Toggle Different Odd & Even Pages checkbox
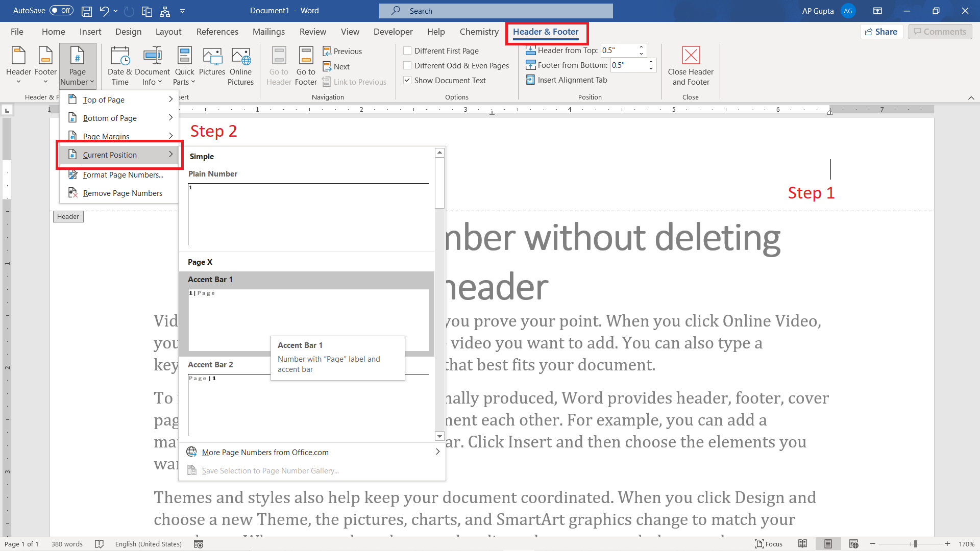 [406, 65]
